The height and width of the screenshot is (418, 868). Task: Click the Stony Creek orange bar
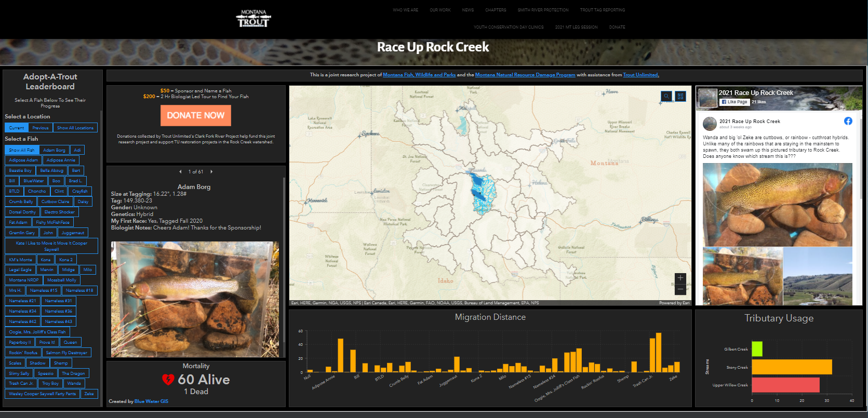792,367
